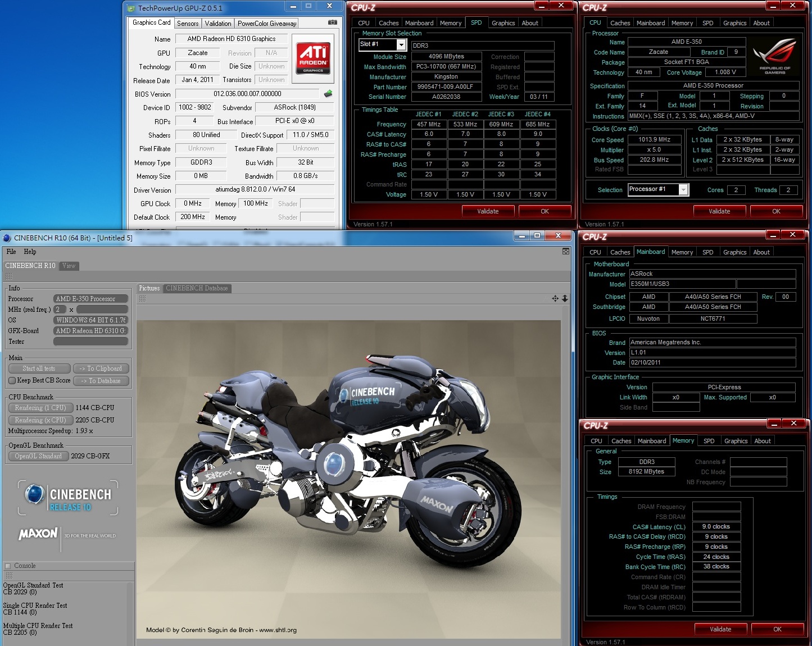Viewport: 812px width, 646px height.
Task: Open the Help menu in Cinebench
Action: pos(30,252)
